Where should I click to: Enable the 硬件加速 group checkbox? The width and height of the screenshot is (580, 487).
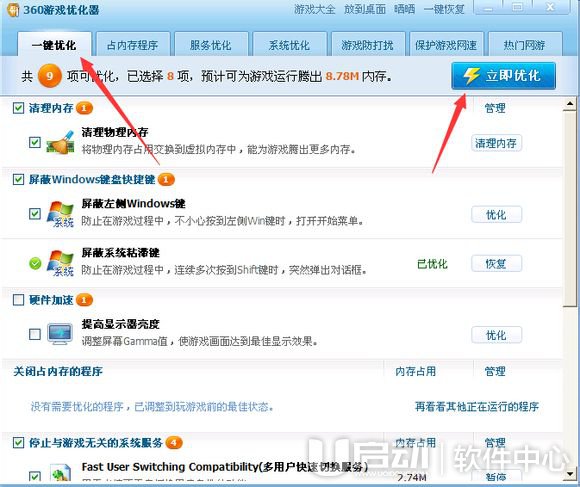tap(18, 300)
